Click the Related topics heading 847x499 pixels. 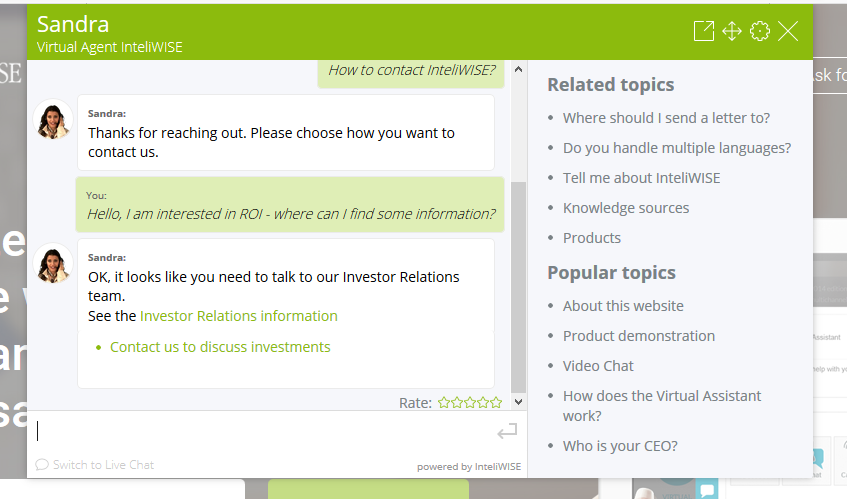[x=610, y=85]
